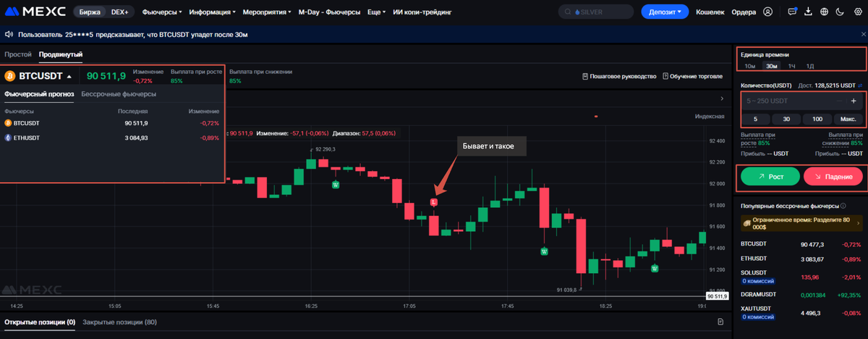Open the messages chat icon
The height and width of the screenshot is (339, 868).
(x=792, y=12)
